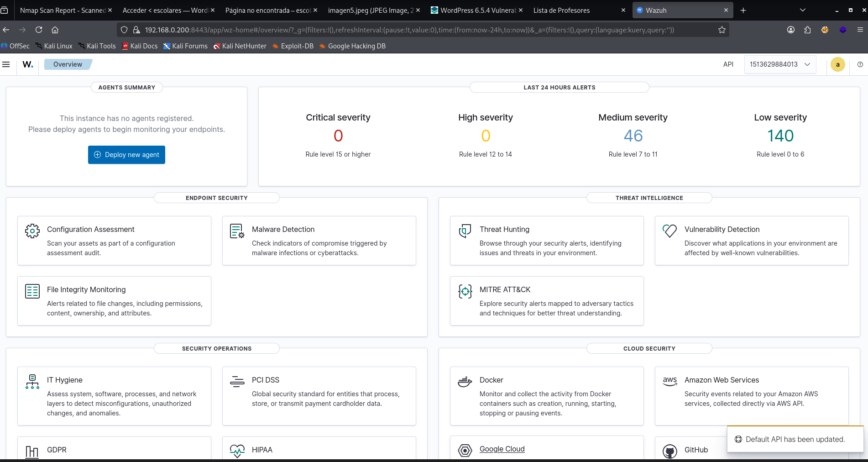
Task: Click the GitHub octocat icon
Action: coord(670,451)
